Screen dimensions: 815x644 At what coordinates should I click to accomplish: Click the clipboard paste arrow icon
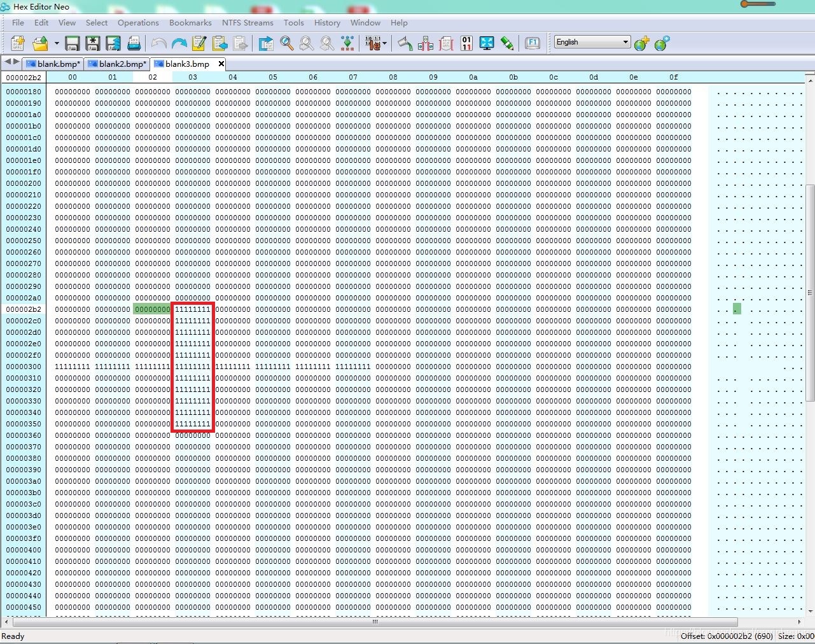point(220,43)
